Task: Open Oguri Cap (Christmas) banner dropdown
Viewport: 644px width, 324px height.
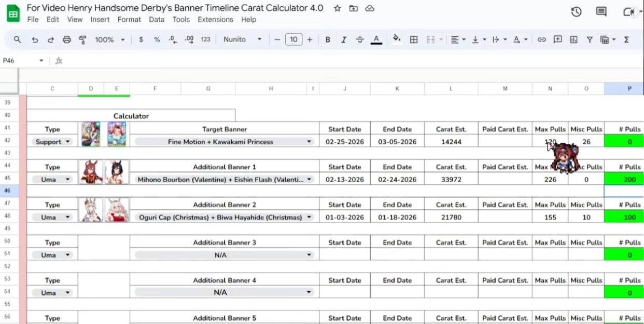Action: 224,218
